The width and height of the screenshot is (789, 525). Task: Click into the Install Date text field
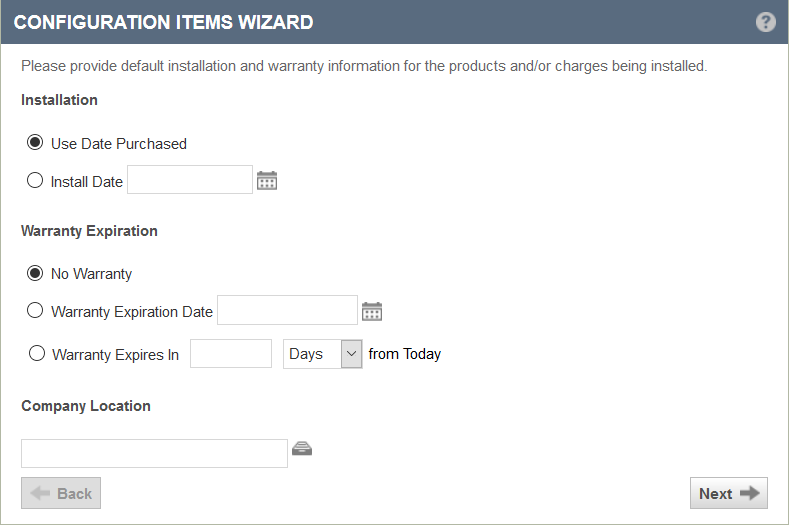tap(190, 179)
